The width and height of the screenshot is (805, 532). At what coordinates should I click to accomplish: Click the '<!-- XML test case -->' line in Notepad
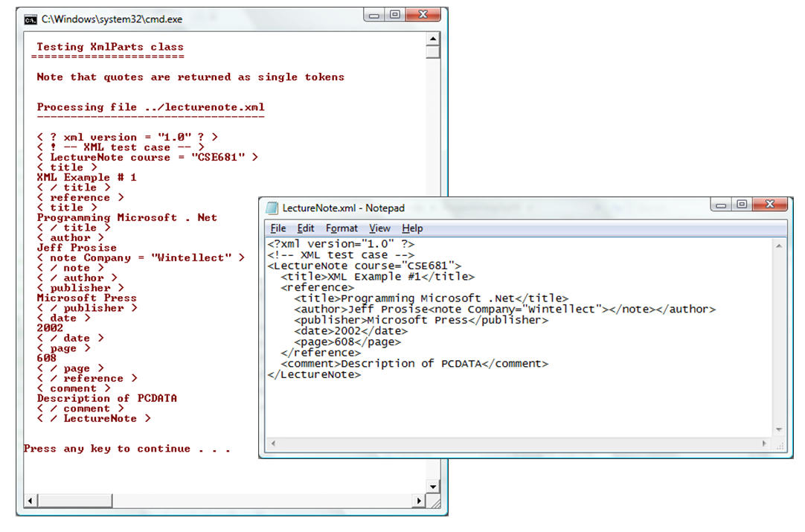click(x=341, y=255)
